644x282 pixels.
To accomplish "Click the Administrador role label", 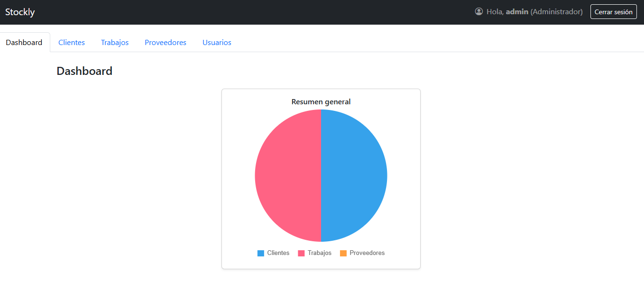I will tap(556, 12).
